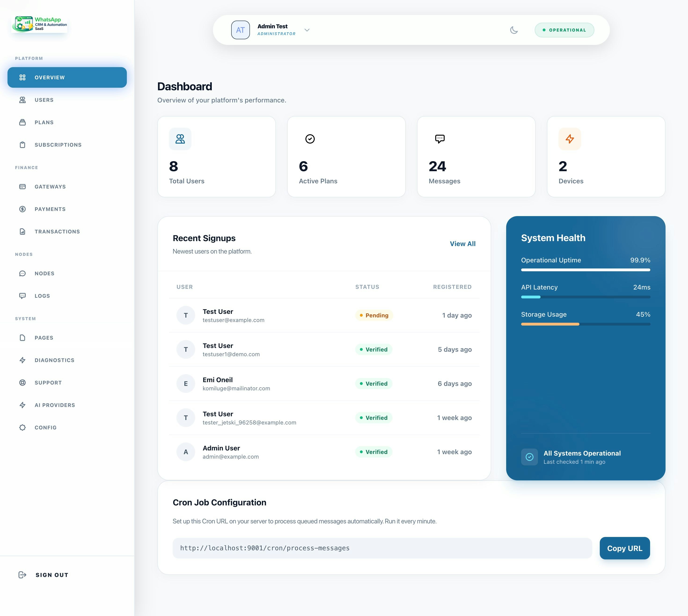This screenshot has height=616, width=688.
Task: Open the Users menu item
Action: (67, 100)
